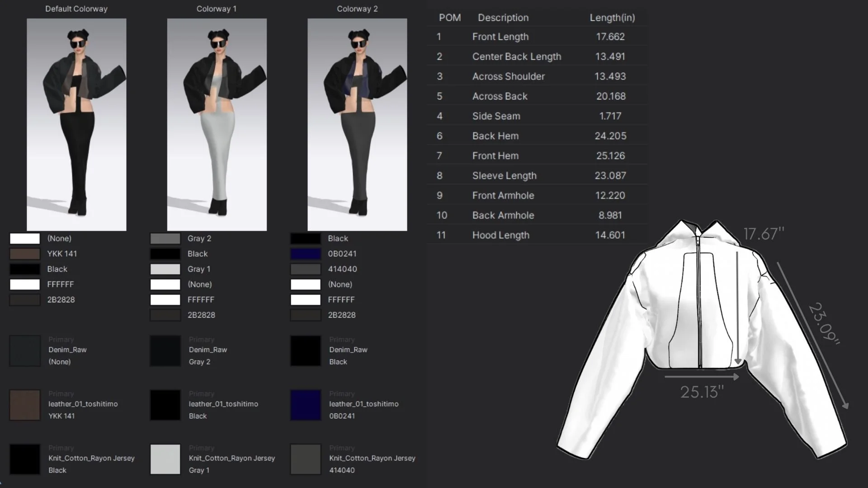
Task: Click the 14.601 length value
Action: (610, 235)
